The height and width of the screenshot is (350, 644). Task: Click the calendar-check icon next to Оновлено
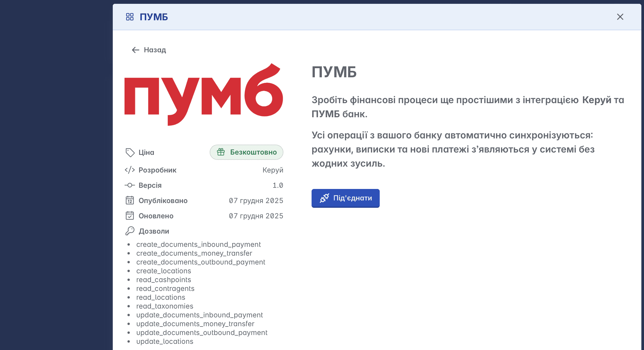130,216
